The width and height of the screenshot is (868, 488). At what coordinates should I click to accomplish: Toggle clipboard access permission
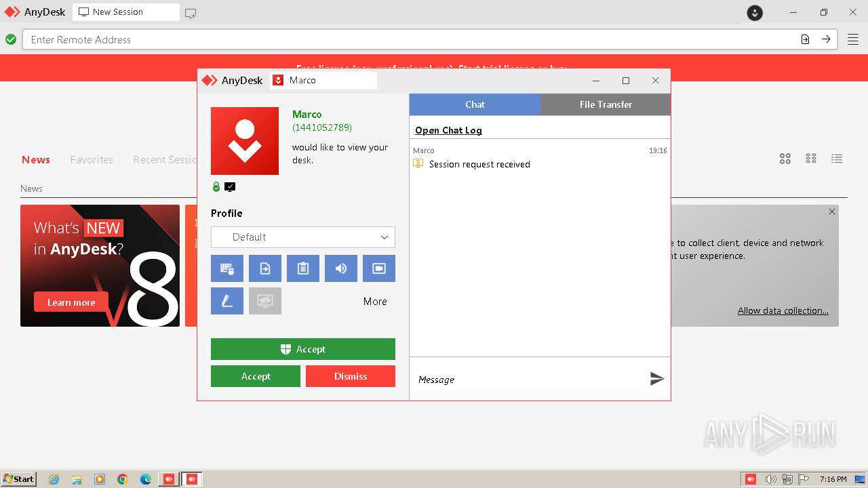(303, 268)
